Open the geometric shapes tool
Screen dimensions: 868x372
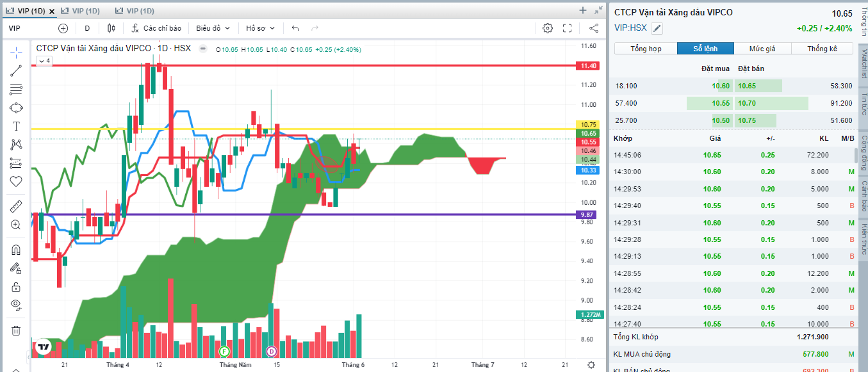point(16,108)
